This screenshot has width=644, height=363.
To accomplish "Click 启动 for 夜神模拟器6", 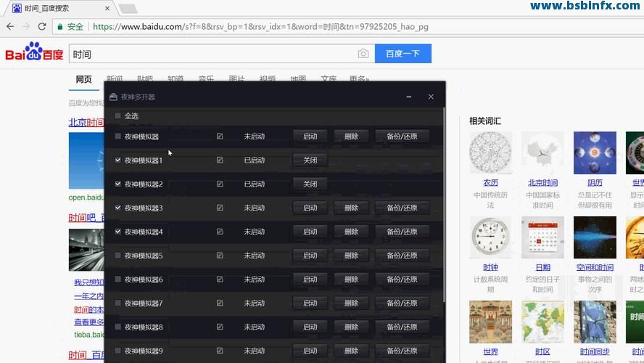I will [310, 279].
